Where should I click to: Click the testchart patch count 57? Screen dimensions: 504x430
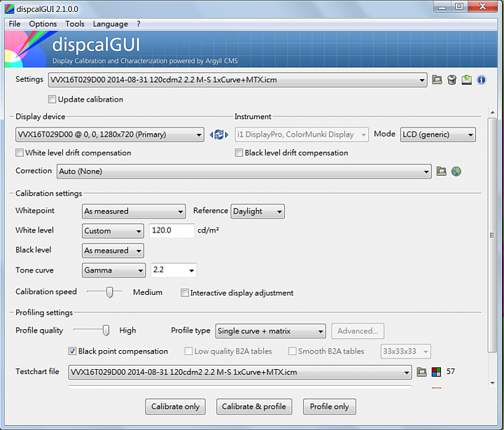pyautogui.click(x=450, y=372)
